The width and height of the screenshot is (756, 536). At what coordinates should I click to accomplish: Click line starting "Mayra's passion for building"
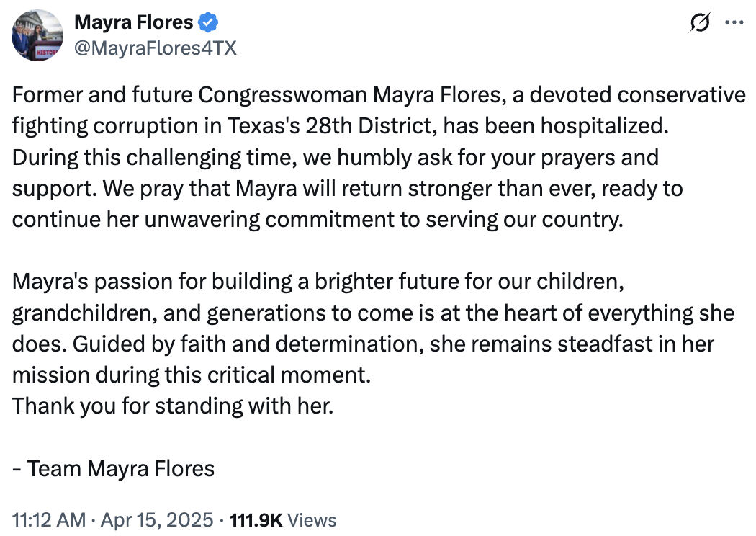318,281
